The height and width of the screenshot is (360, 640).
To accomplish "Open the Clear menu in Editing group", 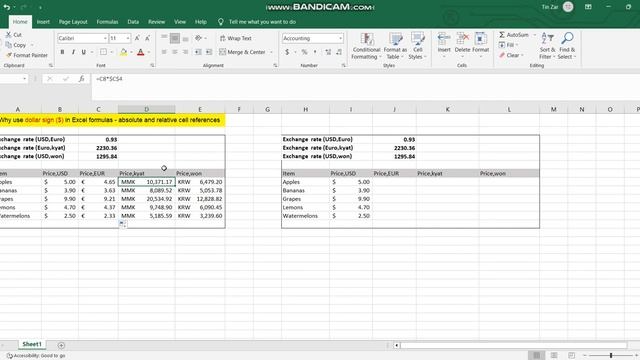I will (511, 55).
